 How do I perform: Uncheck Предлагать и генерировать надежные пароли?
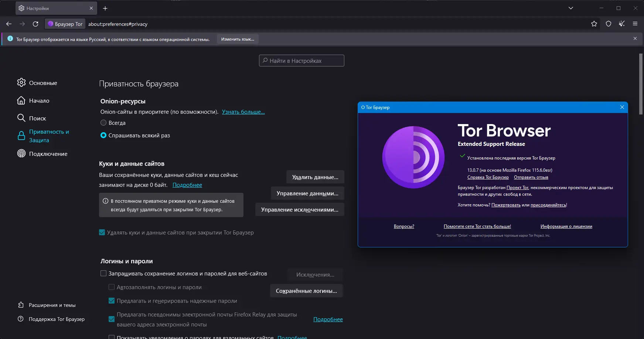(x=112, y=301)
